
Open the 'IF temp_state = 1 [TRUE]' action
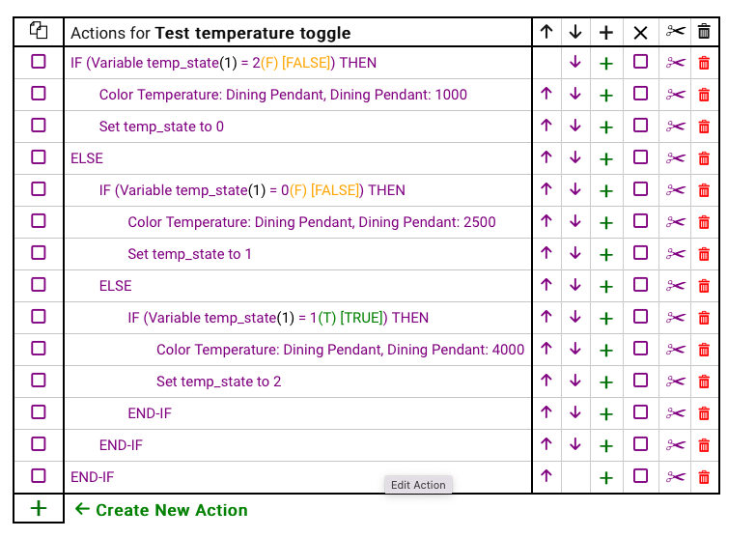(278, 318)
